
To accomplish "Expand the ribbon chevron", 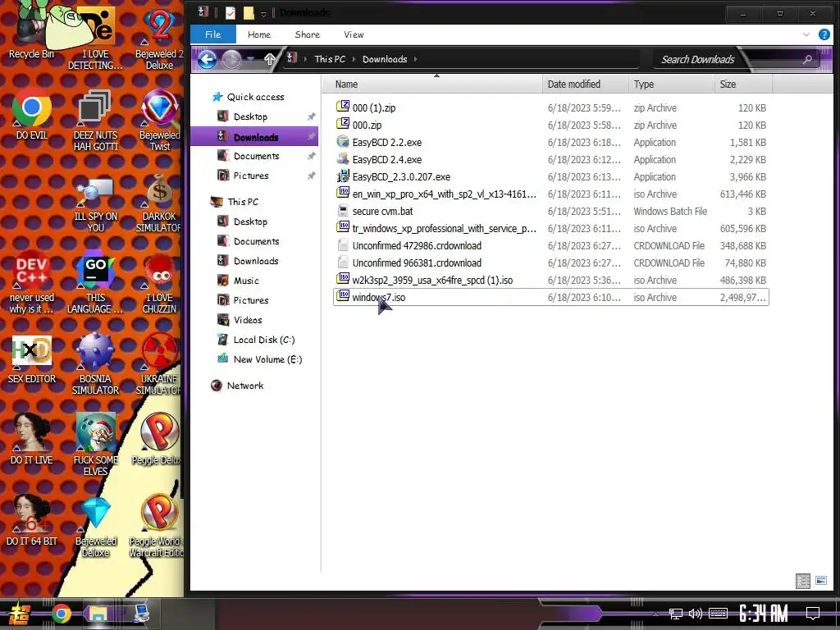I will [x=806, y=34].
